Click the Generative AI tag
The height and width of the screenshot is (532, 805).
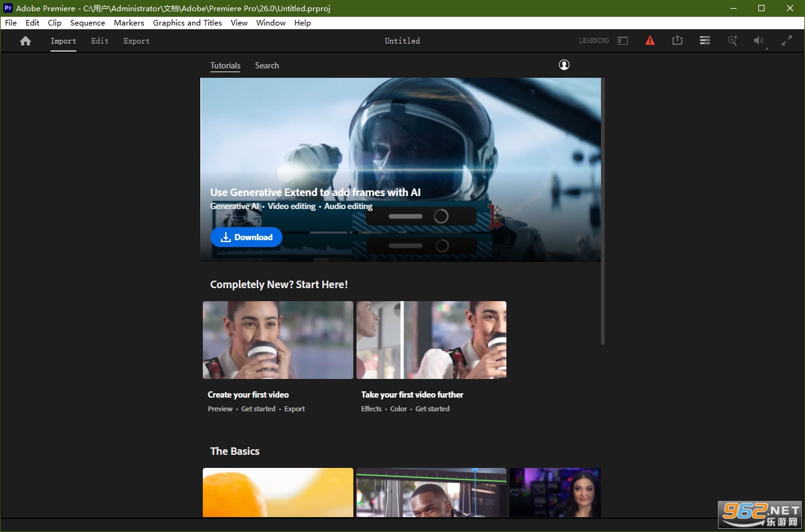pyautogui.click(x=235, y=206)
